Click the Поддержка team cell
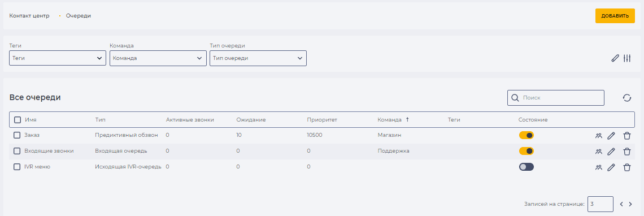Screen dimensions: 644x216 (x=394, y=151)
